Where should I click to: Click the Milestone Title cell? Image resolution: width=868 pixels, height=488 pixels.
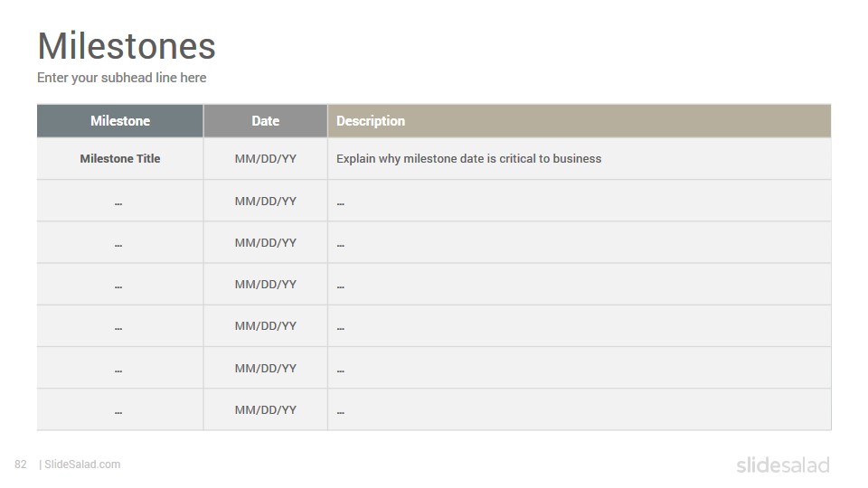(120, 159)
